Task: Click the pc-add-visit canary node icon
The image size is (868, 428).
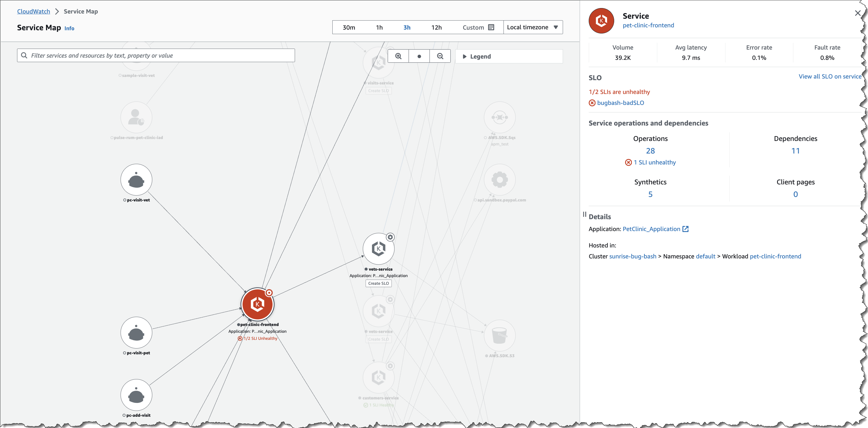Action: 136,395
